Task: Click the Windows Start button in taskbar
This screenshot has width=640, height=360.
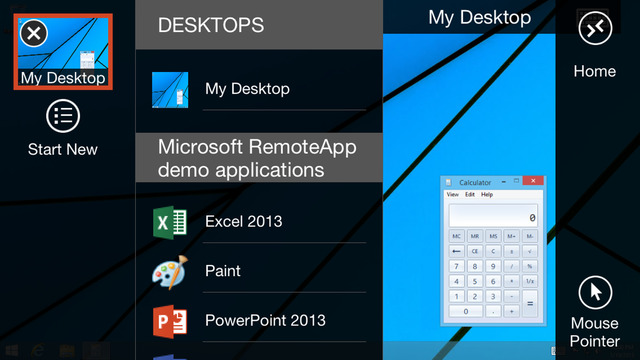Action: (x=12, y=351)
